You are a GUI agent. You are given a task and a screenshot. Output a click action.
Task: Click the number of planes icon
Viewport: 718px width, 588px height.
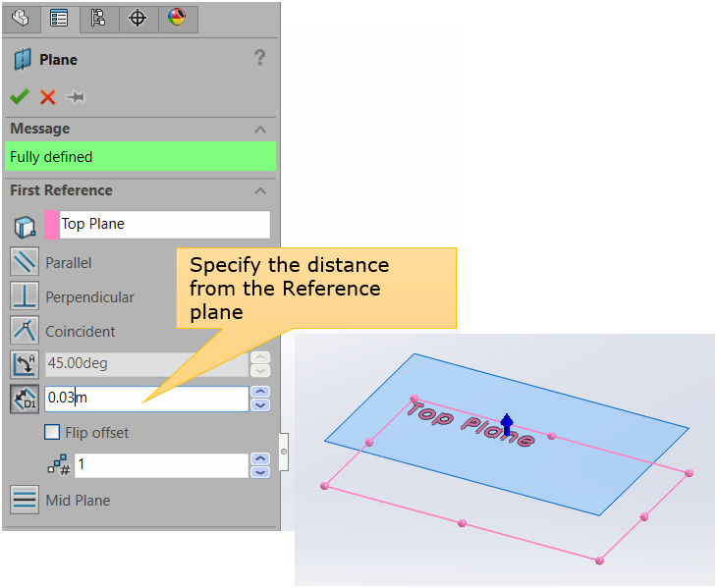(59, 465)
